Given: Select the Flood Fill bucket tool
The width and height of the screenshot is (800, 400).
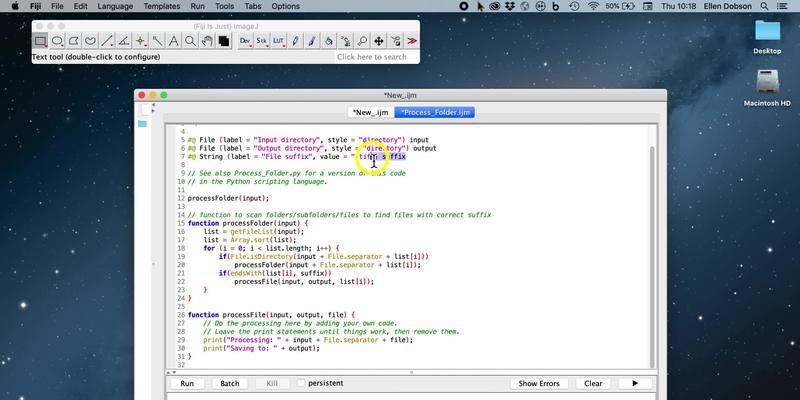Looking at the screenshot, I should [329, 41].
